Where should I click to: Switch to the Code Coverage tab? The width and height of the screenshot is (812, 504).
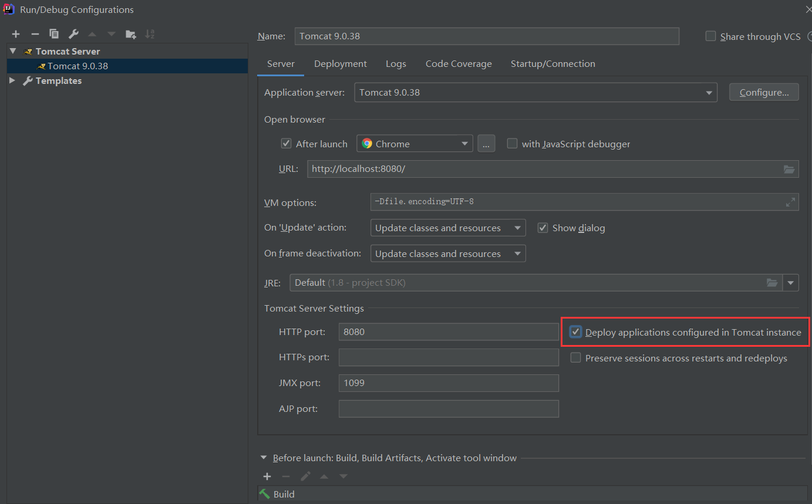459,64
